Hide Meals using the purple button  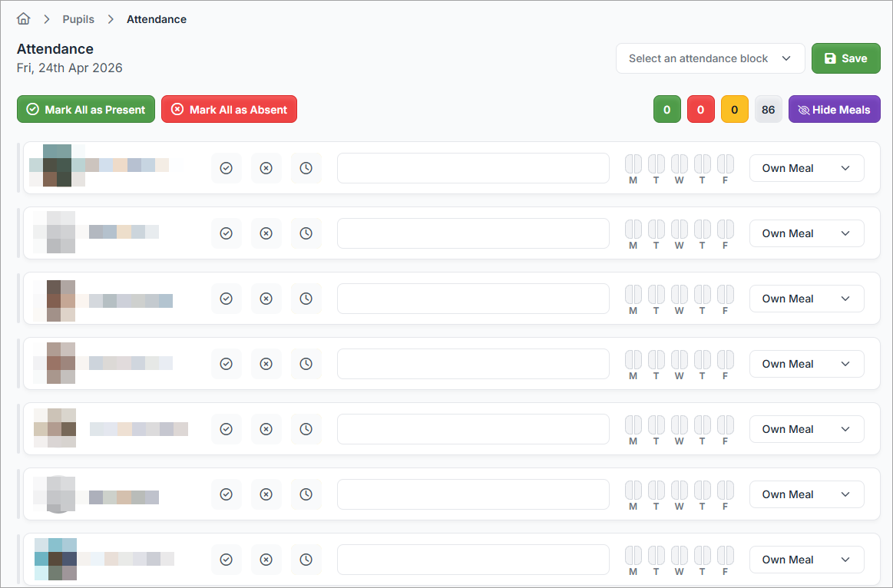(x=834, y=110)
